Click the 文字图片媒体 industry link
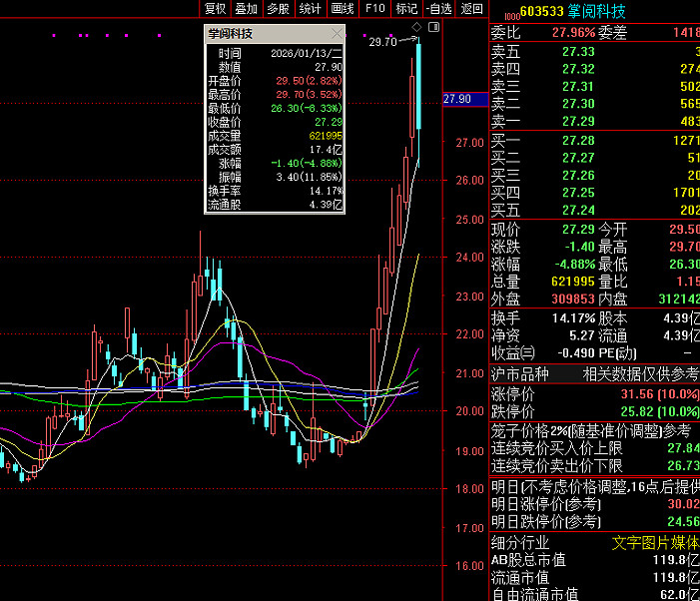Screen dimensions: 700x601 [x=654, y=543]
